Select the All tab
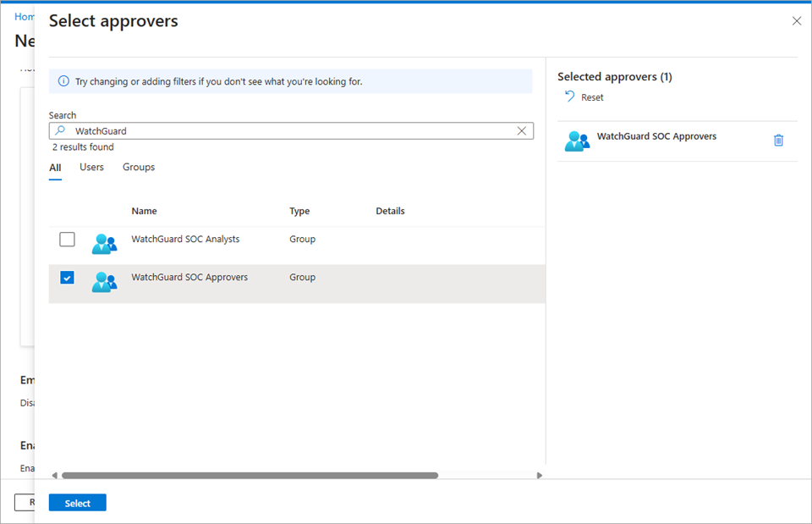 coord(55,167)
